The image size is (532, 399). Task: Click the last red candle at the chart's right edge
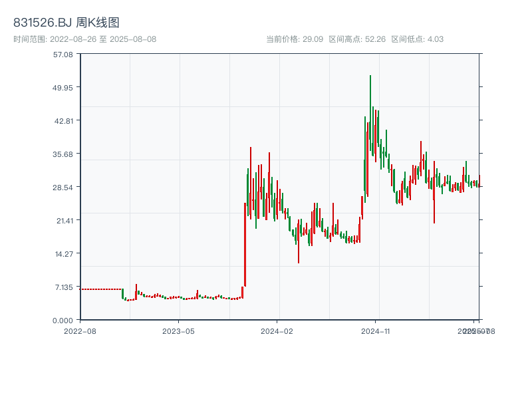479,181
